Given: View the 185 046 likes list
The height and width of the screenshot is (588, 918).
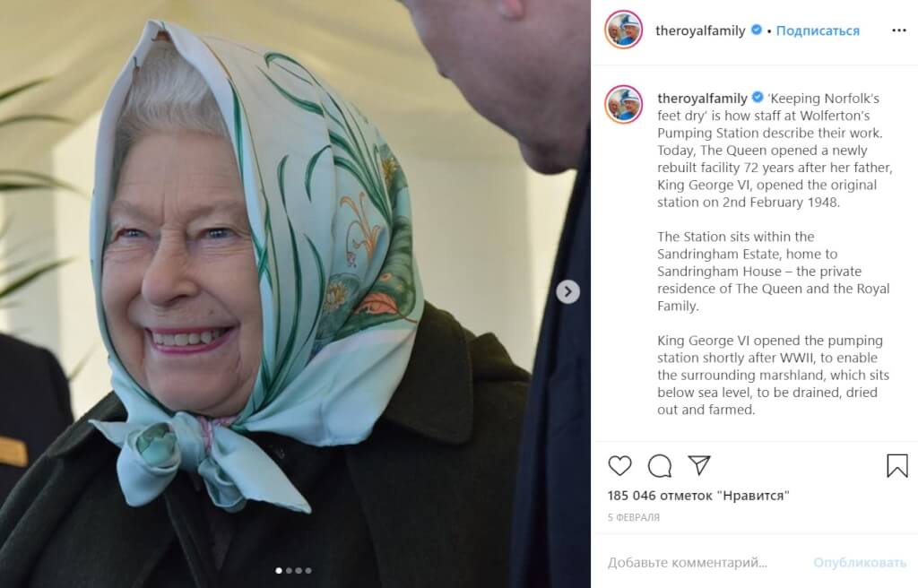Looking at the screenshot, I should click(x=698, y=496).
